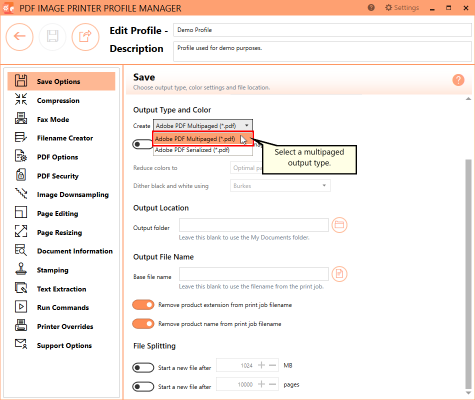Click the Description text field
475x400 pixels.
click(x=322, y=51)
